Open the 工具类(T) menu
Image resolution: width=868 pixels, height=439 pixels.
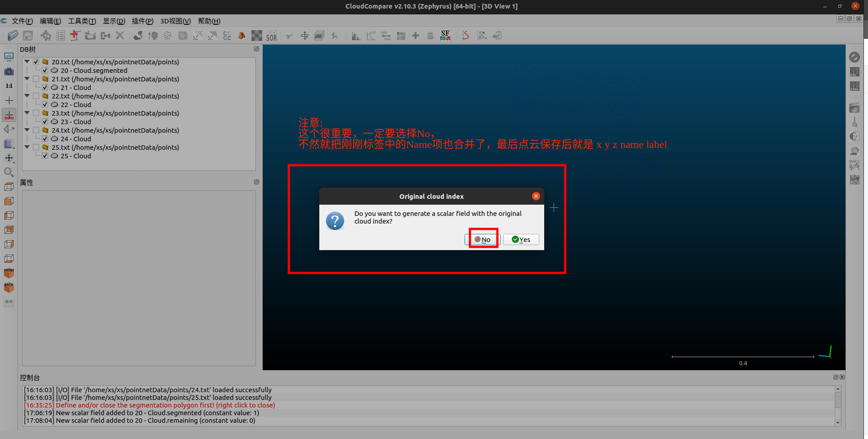click(x=82, y=21)
